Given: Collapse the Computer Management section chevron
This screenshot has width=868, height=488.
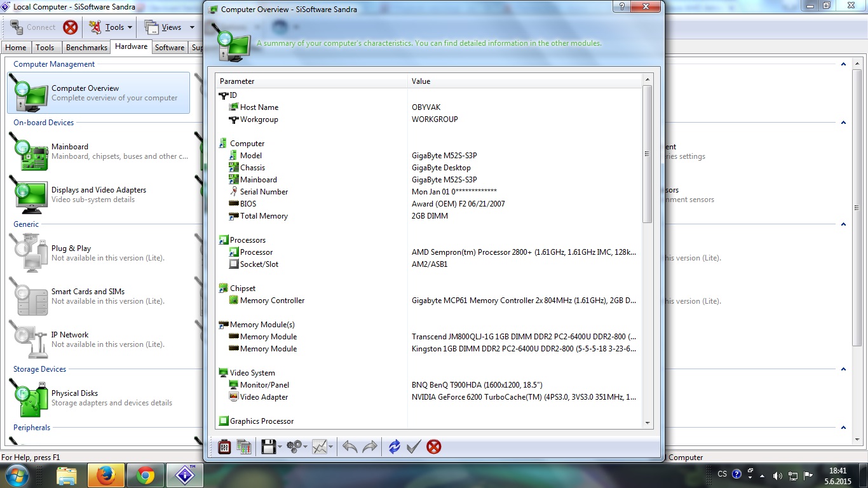Looking at the screenshot, I should click(x=843, y=64).
